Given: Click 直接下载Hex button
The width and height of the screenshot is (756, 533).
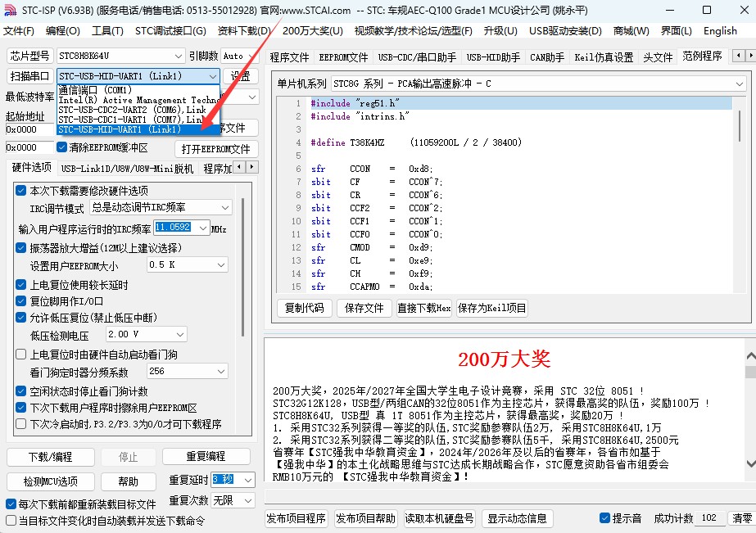Looking at the screenshot, I should coord(423,308).
